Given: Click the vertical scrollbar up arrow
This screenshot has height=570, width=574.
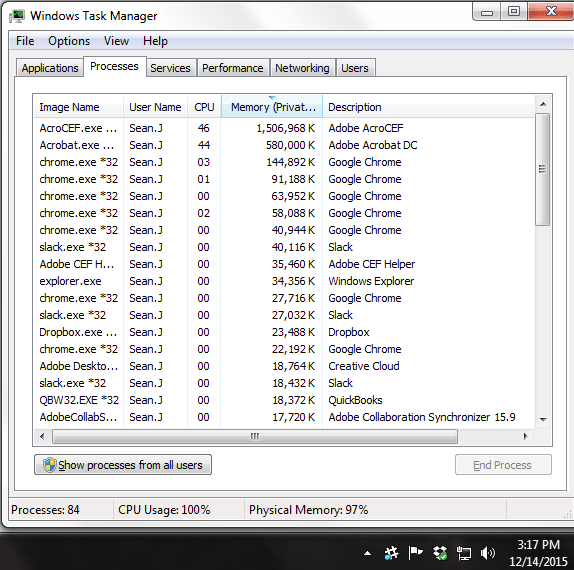Looking at the screenshot, I should tap(543, 104).
